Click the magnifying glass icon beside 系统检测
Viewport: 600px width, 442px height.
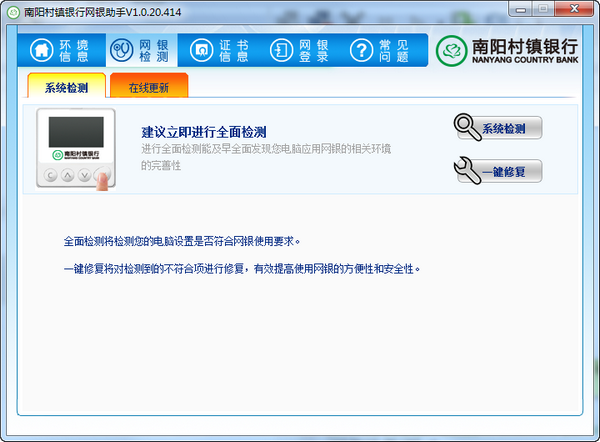tap(467, 127)
